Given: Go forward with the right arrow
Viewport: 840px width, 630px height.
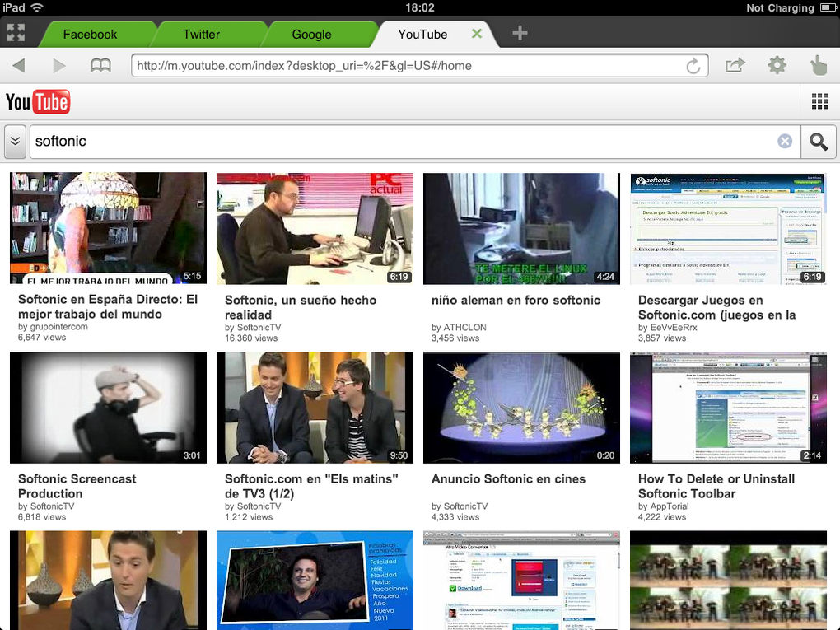Looking at the screenshot, I should [x=59, y=65].
